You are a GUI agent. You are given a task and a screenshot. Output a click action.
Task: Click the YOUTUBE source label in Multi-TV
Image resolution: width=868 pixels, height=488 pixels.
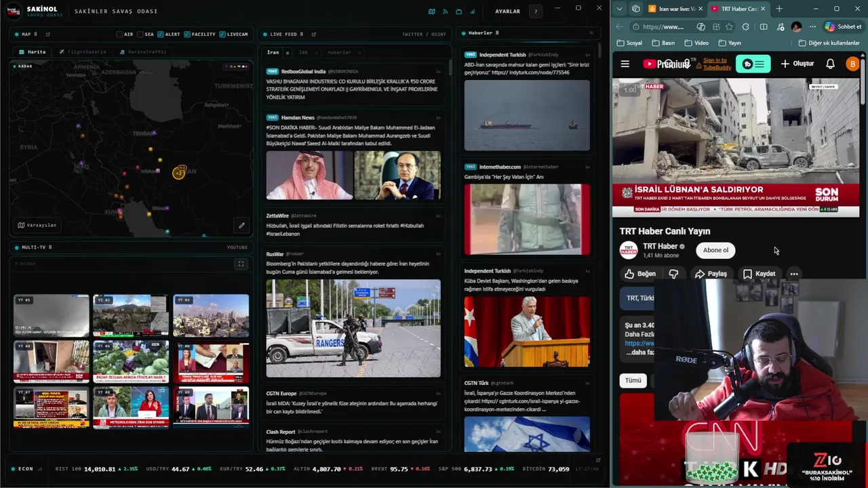237,247
